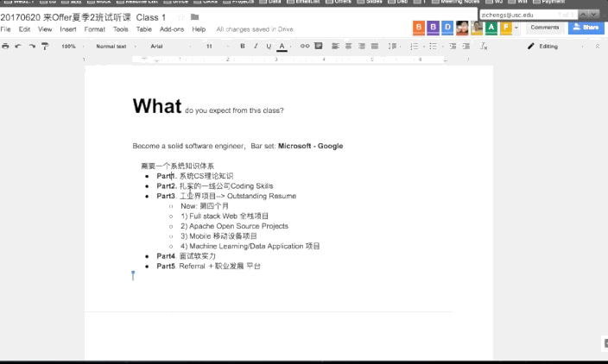Select the Paint format tool
The image size is (608, 364).
(x=45, y=46)
